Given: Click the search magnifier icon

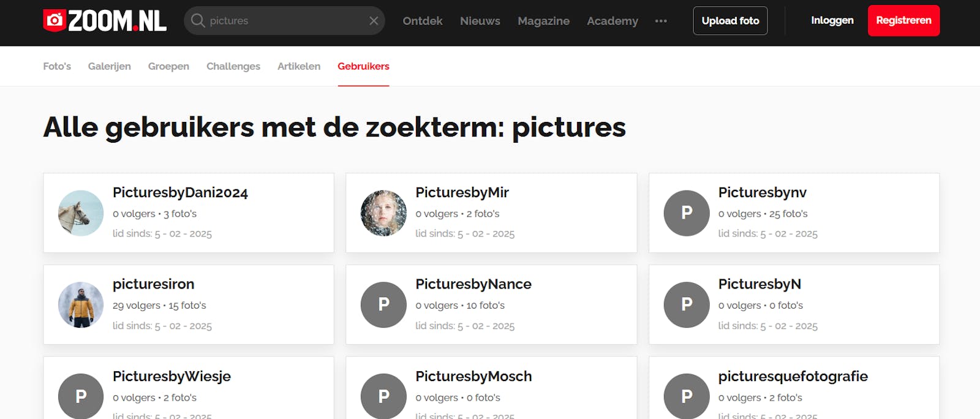Looking at the screenshot, I should pos(197,21).
